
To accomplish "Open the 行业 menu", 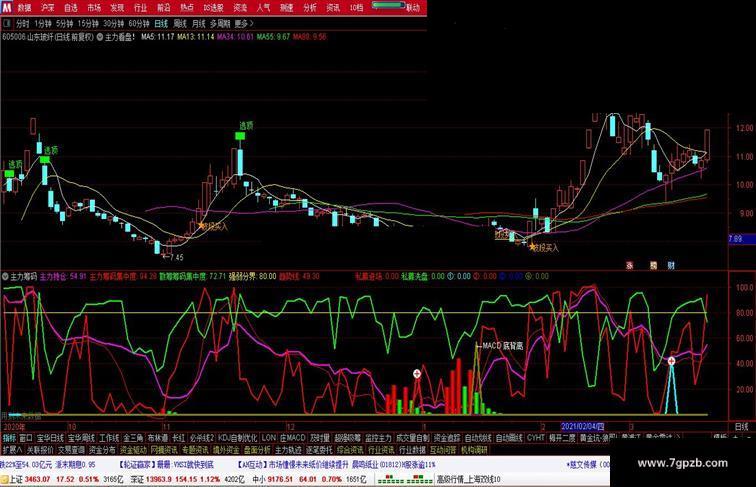I will (140, 8).
